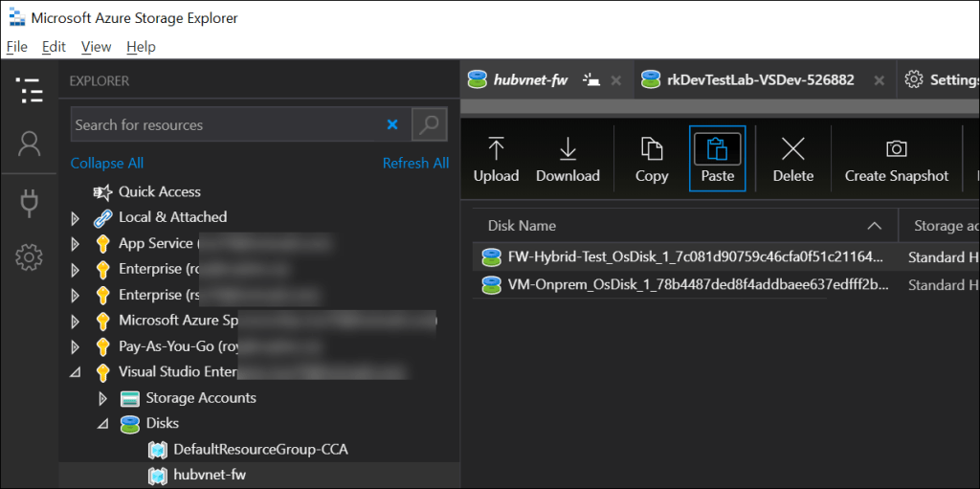Delete the selected disk
Screen dimensions: 980x489
click(x=792, y=159)
